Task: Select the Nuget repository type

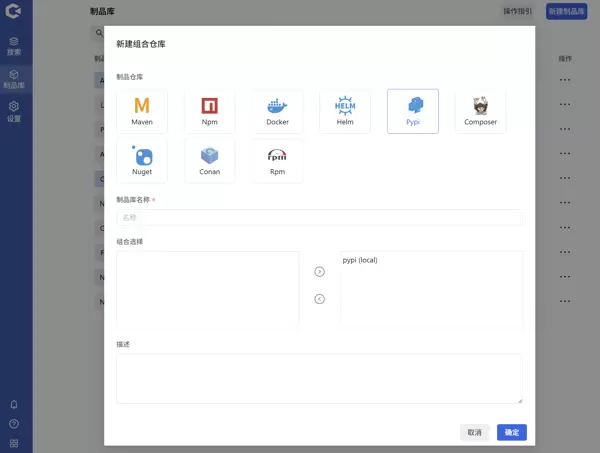Action: click(x=142, y=160)
